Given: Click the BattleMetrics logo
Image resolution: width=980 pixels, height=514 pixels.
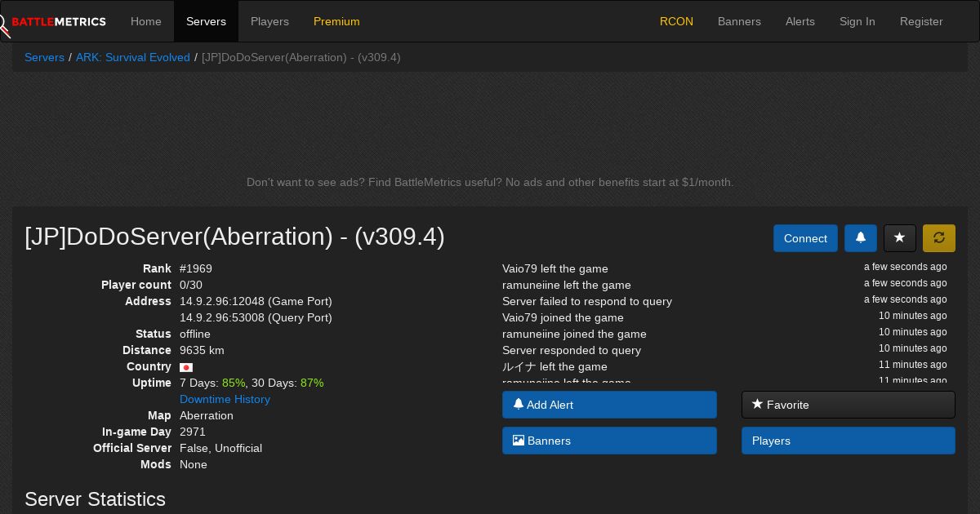Looking at the screenshot, I should pos(53,22).
